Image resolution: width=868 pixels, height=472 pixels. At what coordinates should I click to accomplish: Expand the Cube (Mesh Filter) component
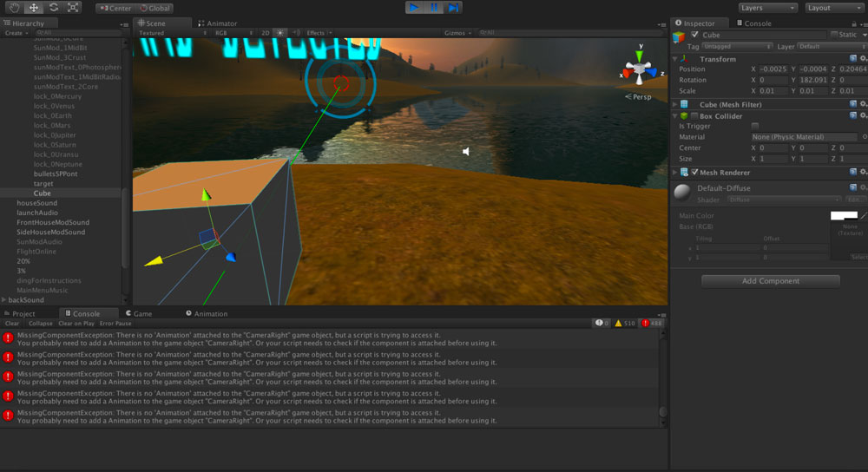point(675,104)
